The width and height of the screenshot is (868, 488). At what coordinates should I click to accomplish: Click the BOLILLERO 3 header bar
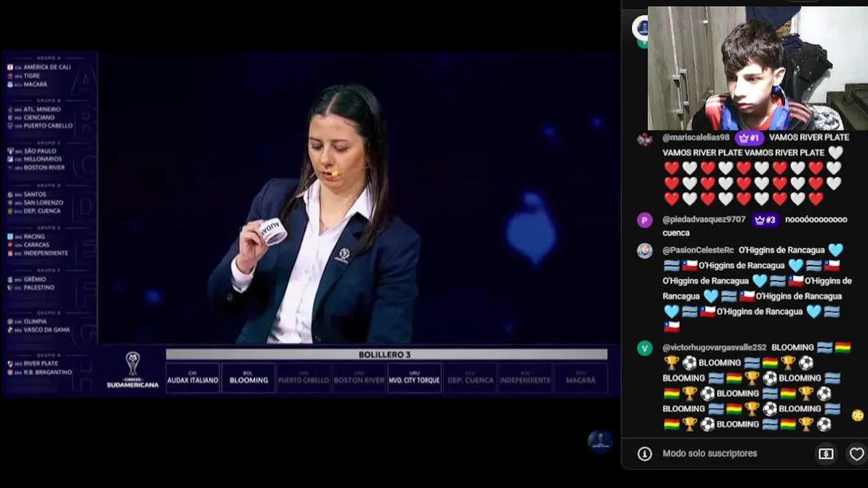[387, 354]
